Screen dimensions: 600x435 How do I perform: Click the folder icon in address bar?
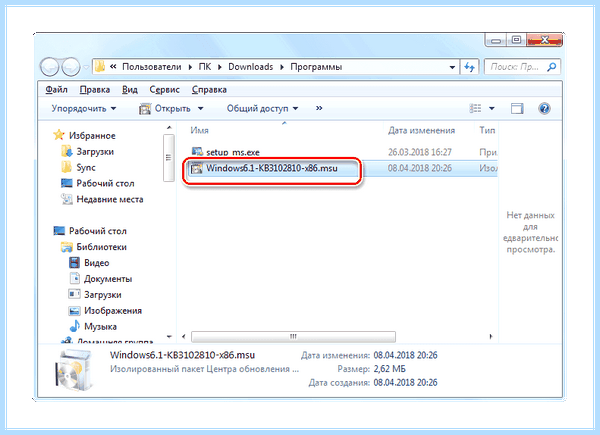pos(100,67)
